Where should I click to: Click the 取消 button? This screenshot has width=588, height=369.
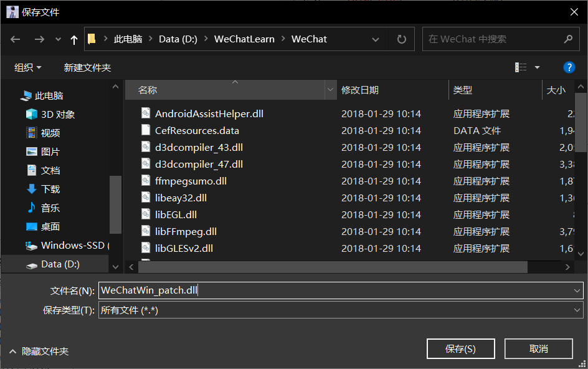[x=539, y=349]
